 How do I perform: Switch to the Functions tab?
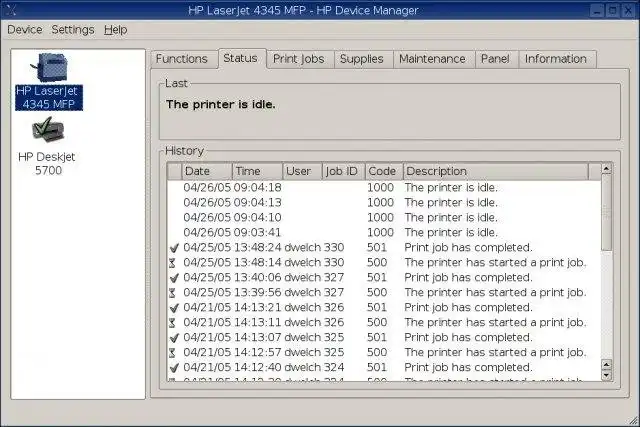tap(182, 59)
